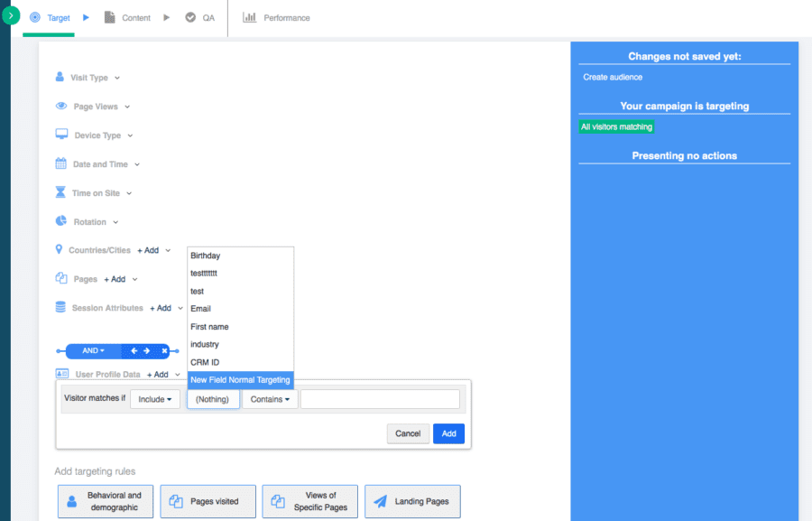Expand the Device Type section
This screenshot has height=521, width=812.
pos(103,135)
